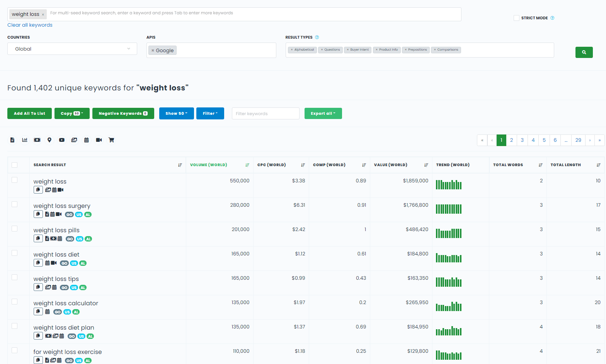Tick the checkbox for weight loss diet row

coord(15,253)
